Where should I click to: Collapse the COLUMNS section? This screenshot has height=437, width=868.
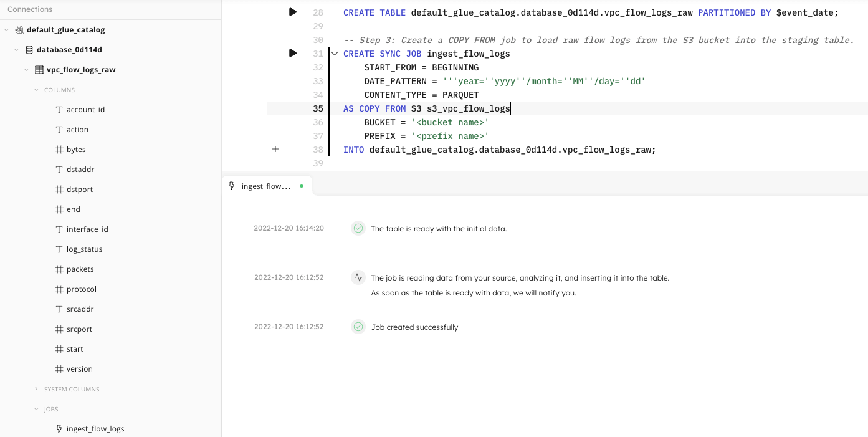coord(36,90)
